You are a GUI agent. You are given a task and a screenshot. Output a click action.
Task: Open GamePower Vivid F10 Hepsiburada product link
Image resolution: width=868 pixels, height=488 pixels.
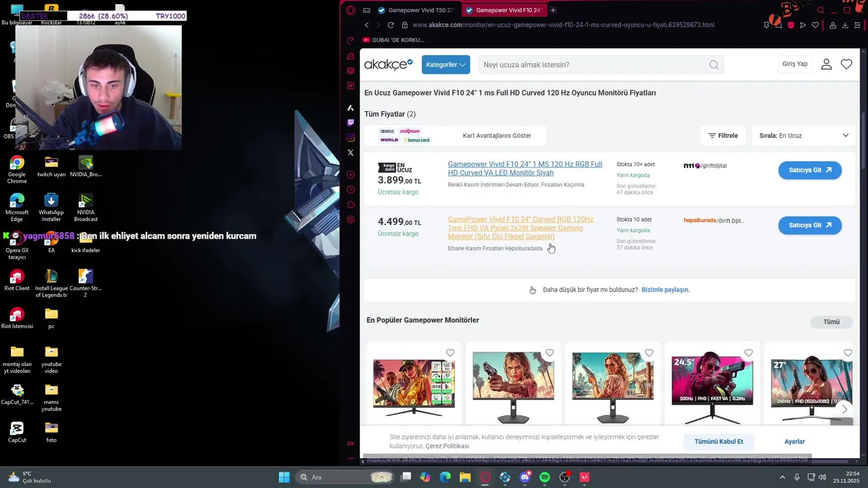(521, 228)
